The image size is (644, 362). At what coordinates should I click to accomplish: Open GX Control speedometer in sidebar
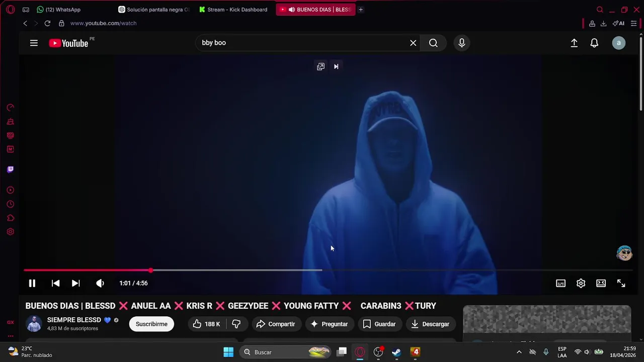coord(10,108)
